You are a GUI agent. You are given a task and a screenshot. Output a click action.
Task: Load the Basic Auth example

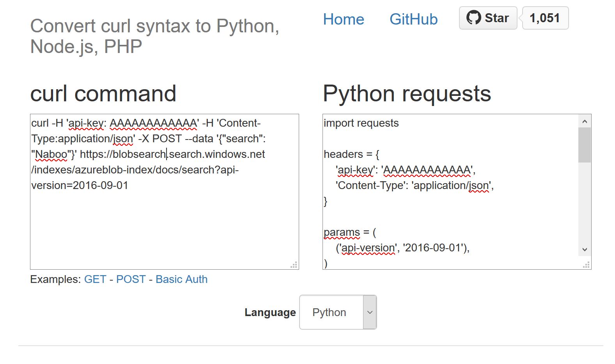(181, 279)
